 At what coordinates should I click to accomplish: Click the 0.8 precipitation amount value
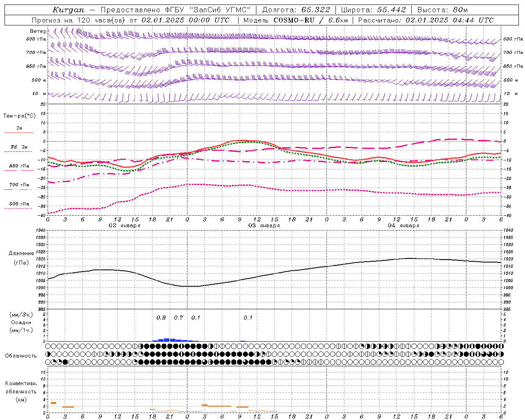tap(161, 318)
